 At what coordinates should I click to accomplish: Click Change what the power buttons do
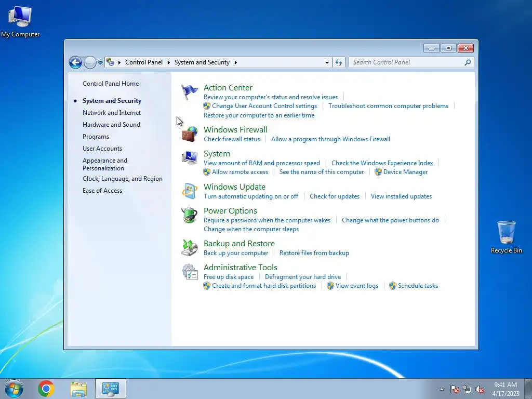pyautogui.click(x=390, y=220)
